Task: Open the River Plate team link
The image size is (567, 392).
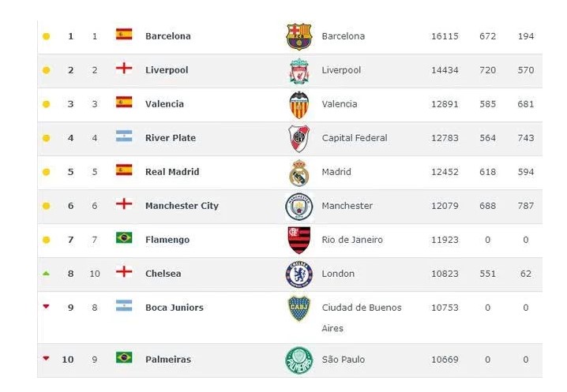Action: [171, 138]
